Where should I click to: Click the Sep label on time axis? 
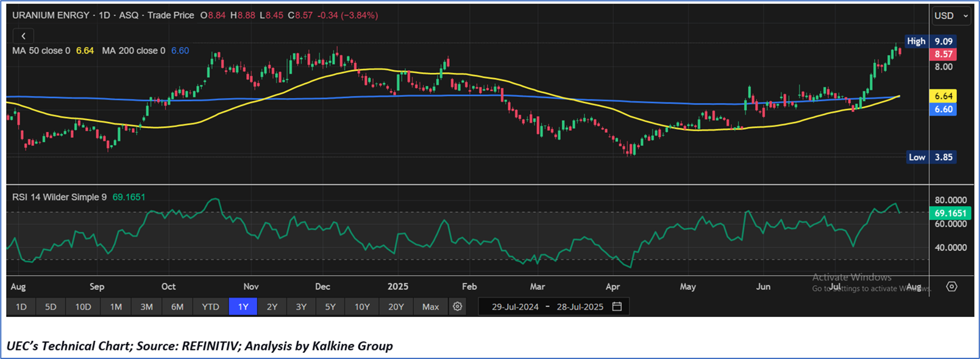pyautogui.click(x=97, y=286)
